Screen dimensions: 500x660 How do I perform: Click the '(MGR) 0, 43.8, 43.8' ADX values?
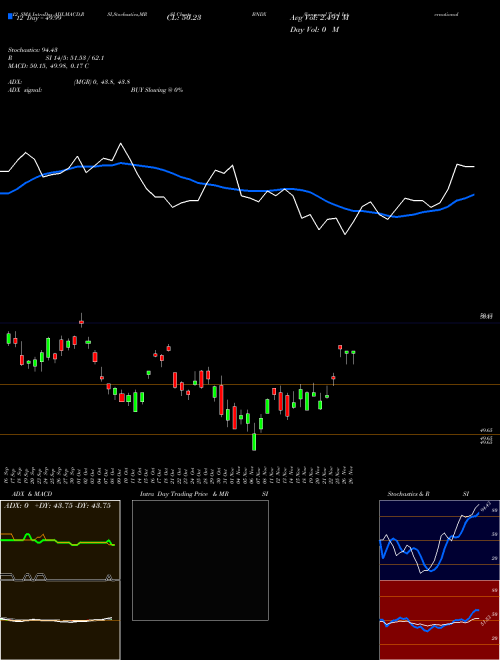[102, 82]
